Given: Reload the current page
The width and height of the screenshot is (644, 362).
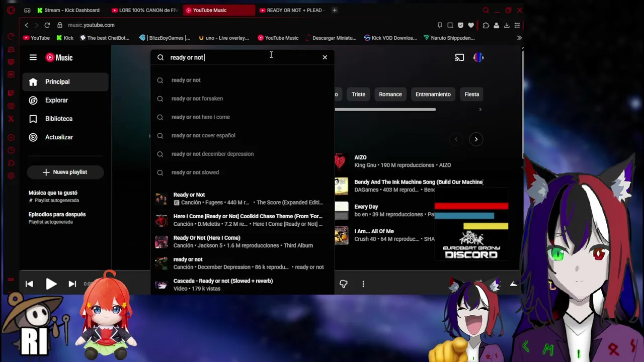Looking at the screenshot, I should [x=47, y=25].
